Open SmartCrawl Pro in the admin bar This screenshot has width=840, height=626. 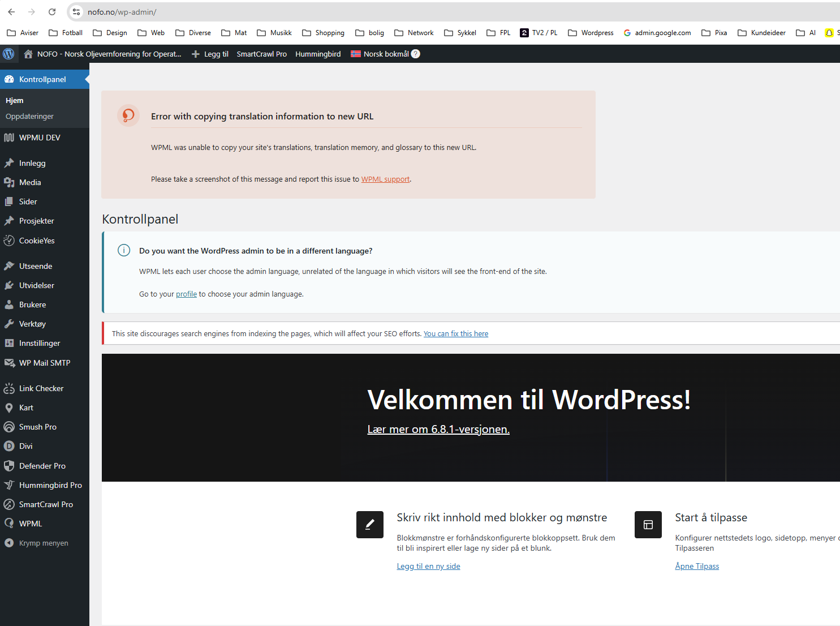[262, 54]
